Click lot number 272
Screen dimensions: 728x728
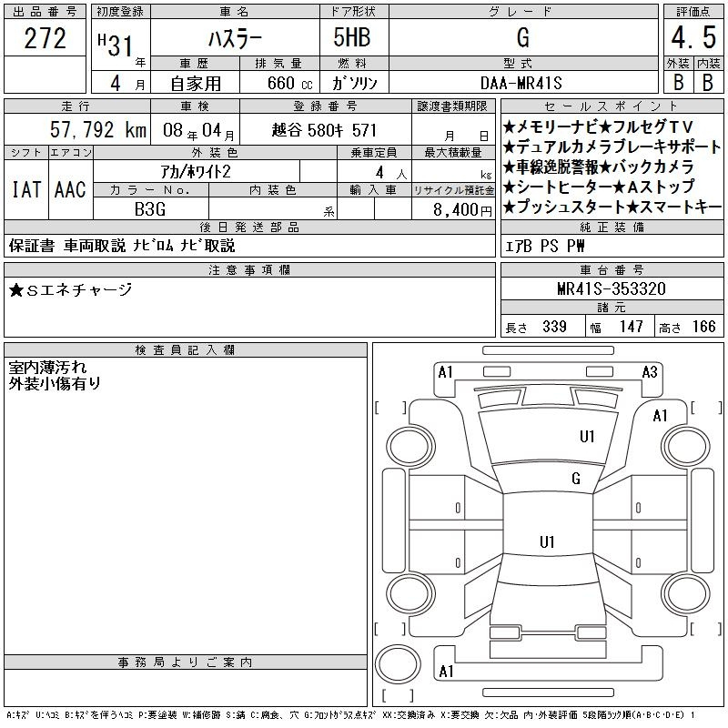tap(45, 38)
